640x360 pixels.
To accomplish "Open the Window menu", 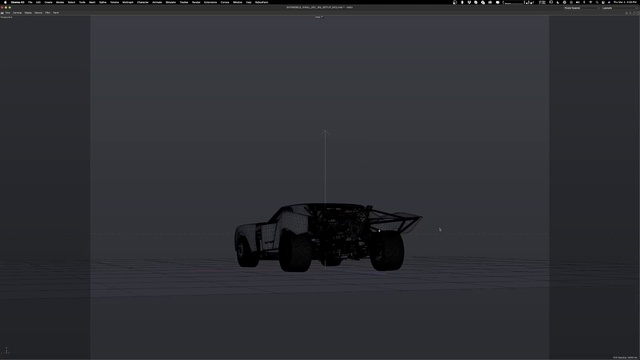I will pos(238,2).
